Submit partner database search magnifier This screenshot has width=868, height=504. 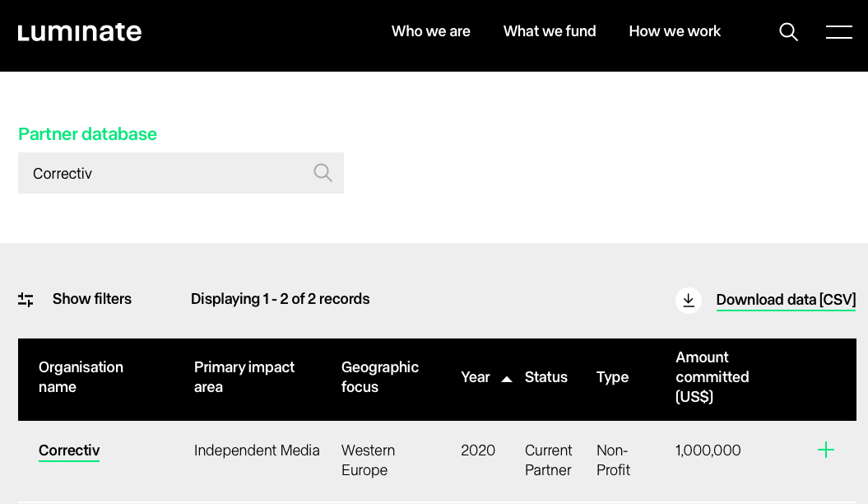[323, 173]
